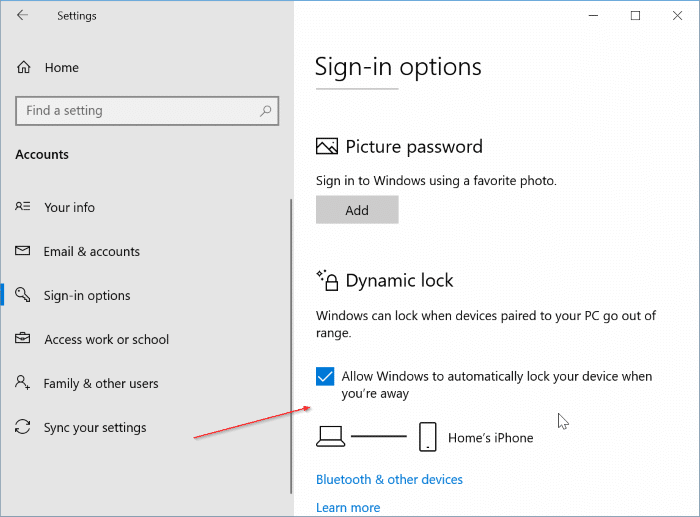Go to Home in sidebar
700x517 pixels.
[62, 68]
